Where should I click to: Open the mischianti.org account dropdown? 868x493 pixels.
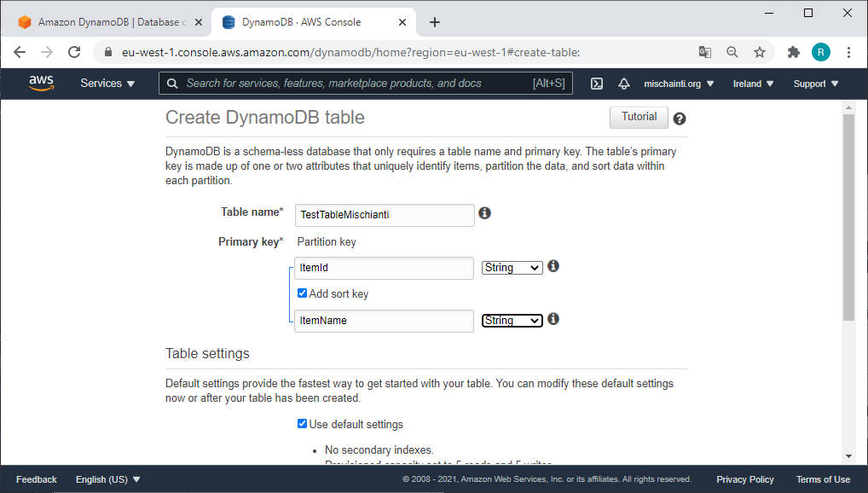tap(679, 84)
